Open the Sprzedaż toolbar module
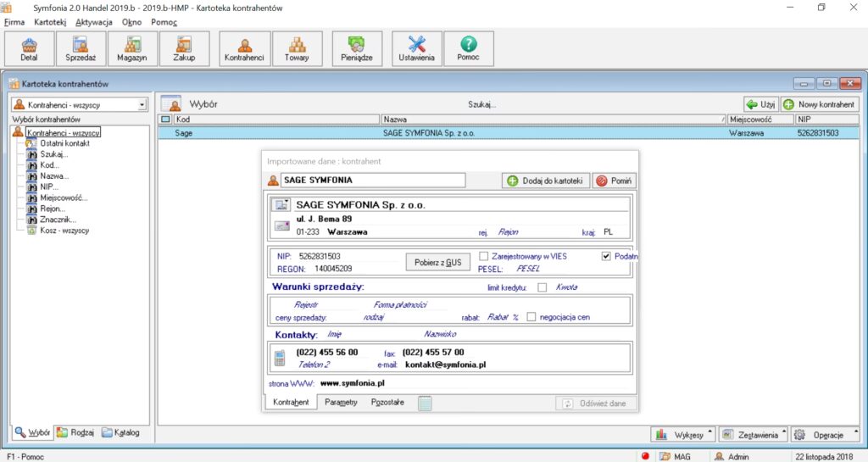 (81, 49)
